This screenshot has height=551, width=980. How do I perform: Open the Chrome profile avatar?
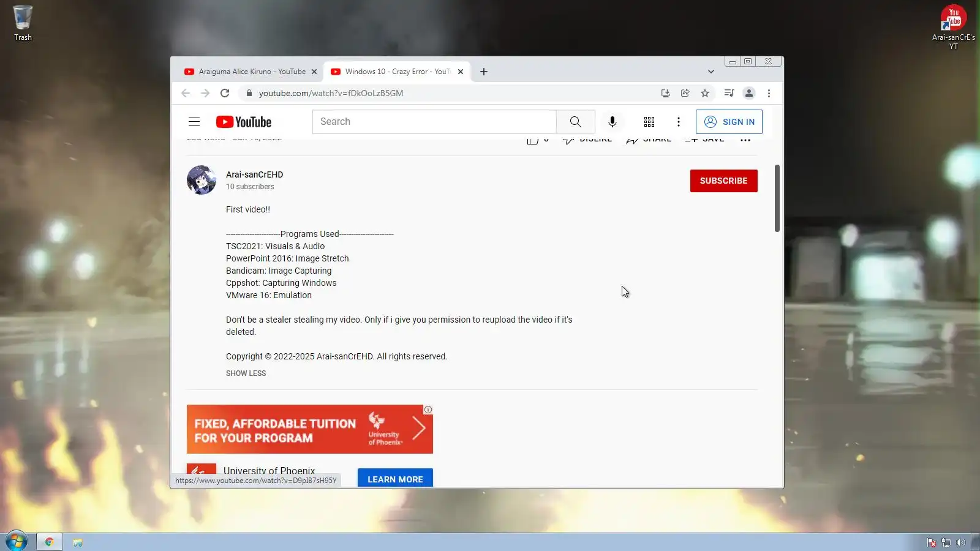748,93
